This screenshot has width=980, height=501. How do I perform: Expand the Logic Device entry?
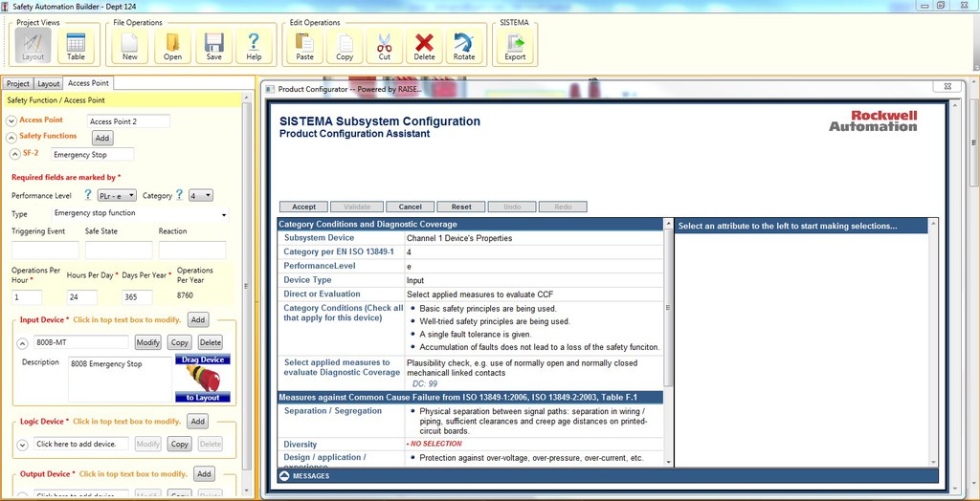[x=23, y=445]
